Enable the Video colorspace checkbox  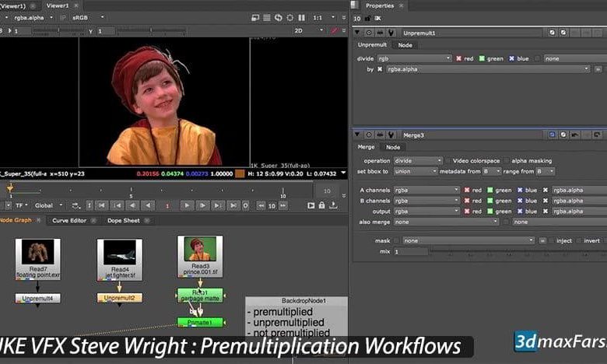coord(448,160)
